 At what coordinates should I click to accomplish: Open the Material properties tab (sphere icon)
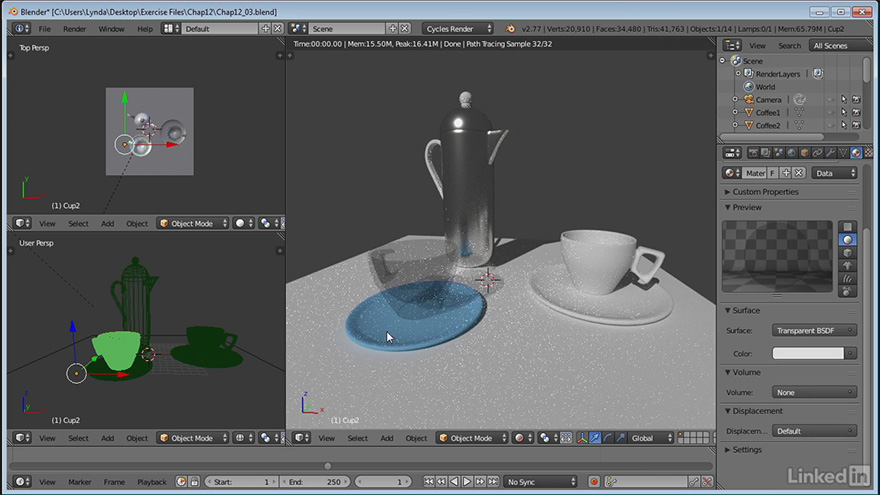[x=856, y=153]
